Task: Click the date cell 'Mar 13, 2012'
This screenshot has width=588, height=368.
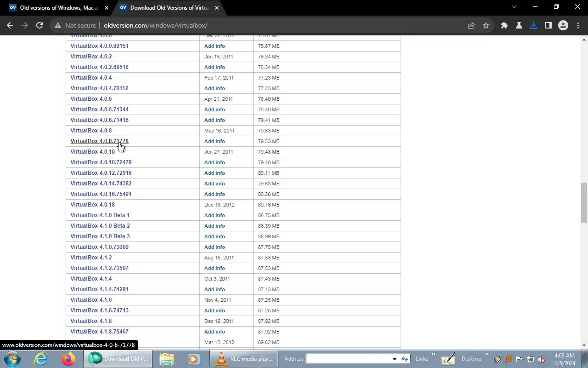Action: [219, 342]
